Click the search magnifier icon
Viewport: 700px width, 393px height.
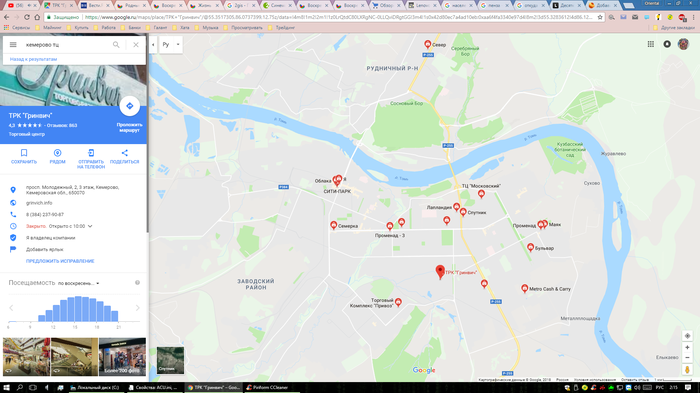click(x=116, y=45)
